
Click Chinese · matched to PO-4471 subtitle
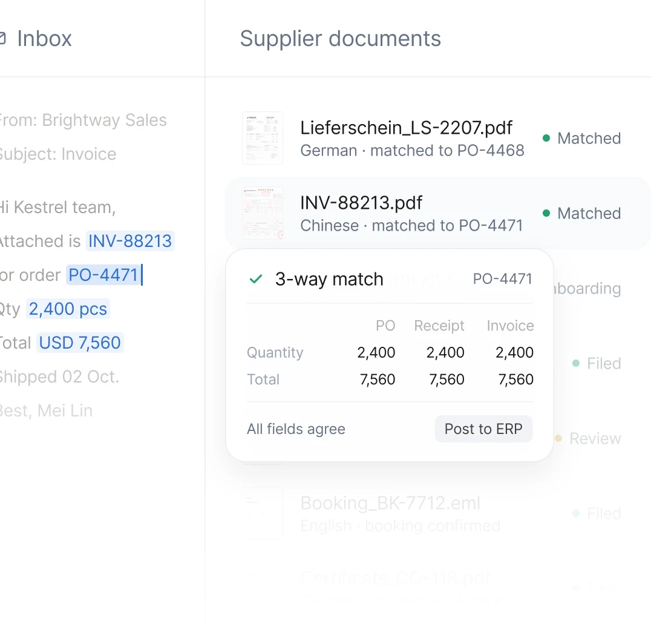click(411, 226)
